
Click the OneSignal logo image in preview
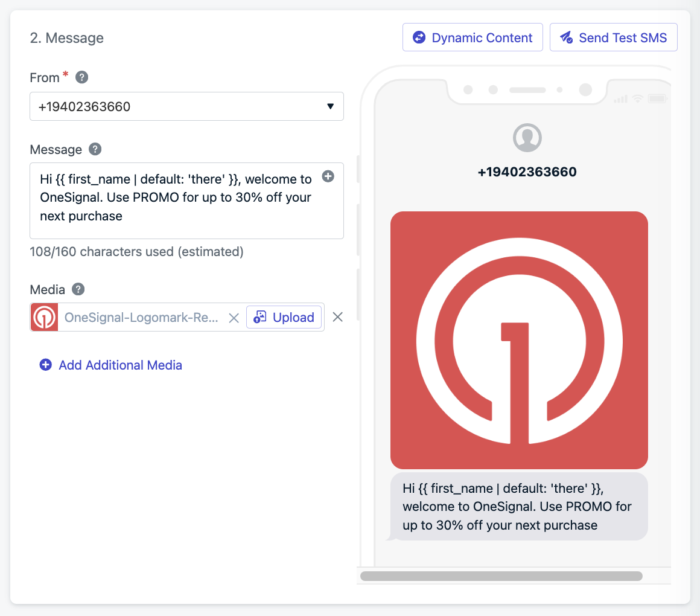519,341
